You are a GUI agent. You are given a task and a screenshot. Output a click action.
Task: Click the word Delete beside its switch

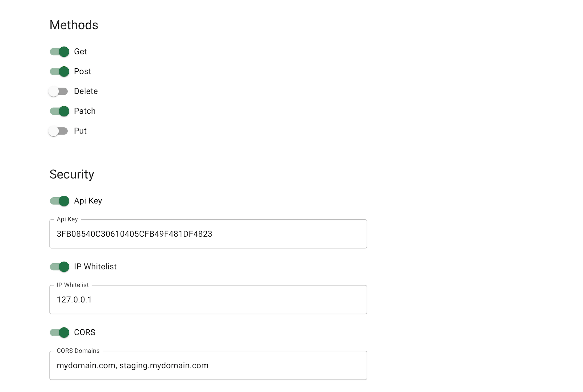[x=86, y=91]
